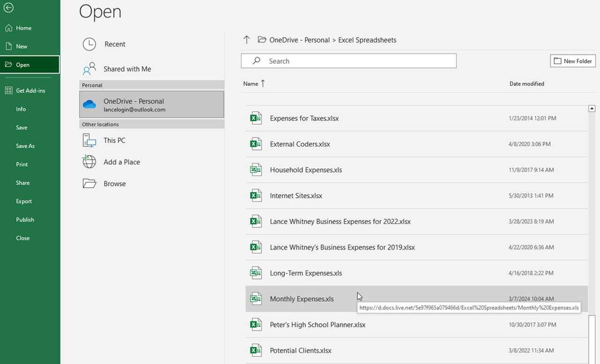Click the Shared with Me people icon
This screenshot has width=600, height=364.
89,69
